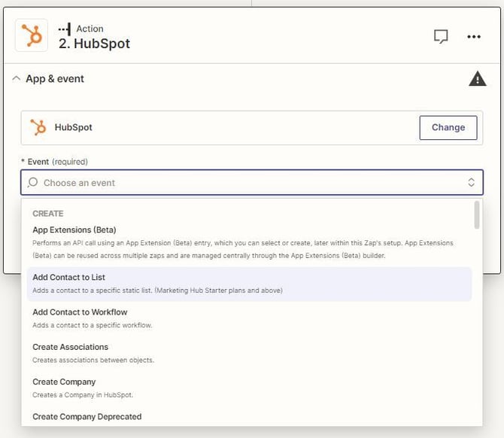The width and height of the screenshot is (504, 438).
Task: Click the small HubSpot icon in app row
Action: click(38, 127)
